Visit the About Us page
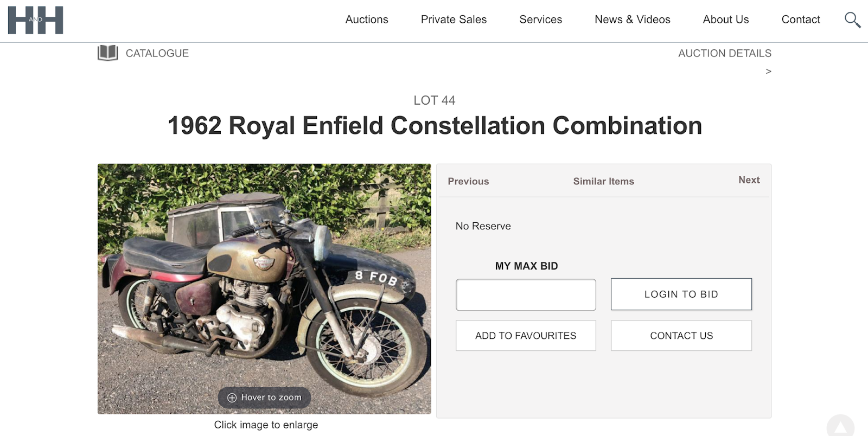The image size is (868, 436). (725, 20)
